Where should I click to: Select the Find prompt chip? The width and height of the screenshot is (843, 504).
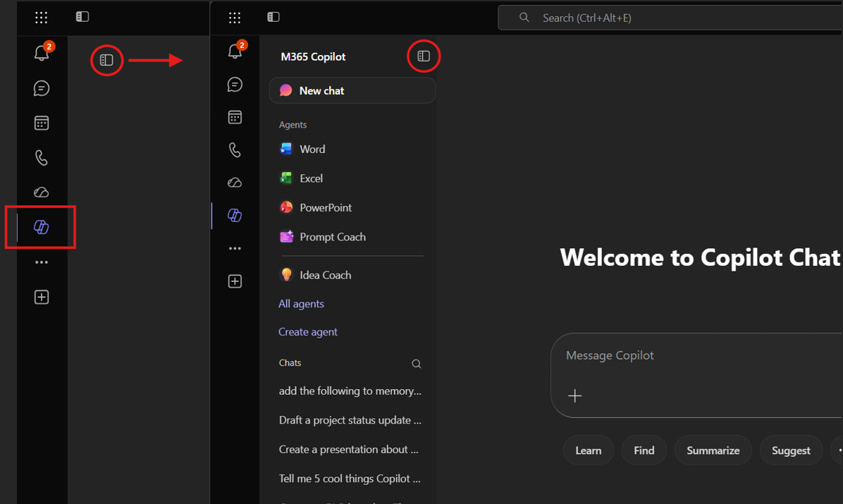pyautogui.click(x=644, y=450)
